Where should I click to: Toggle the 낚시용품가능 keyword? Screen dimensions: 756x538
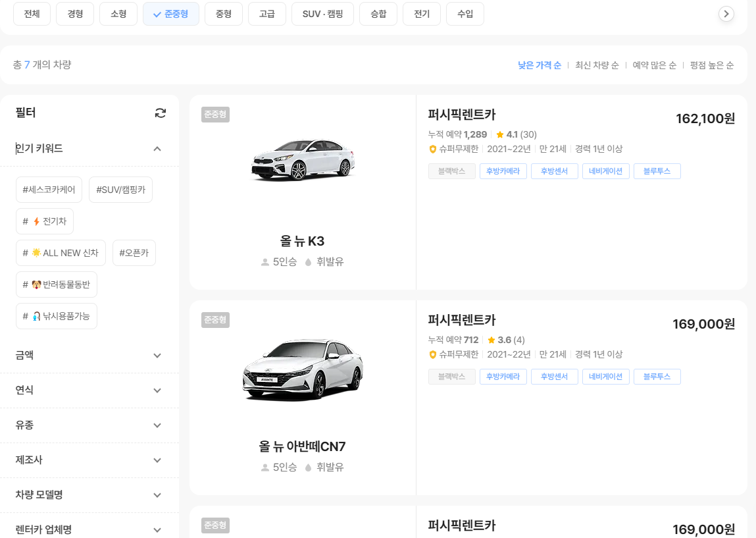coord(57,316)
